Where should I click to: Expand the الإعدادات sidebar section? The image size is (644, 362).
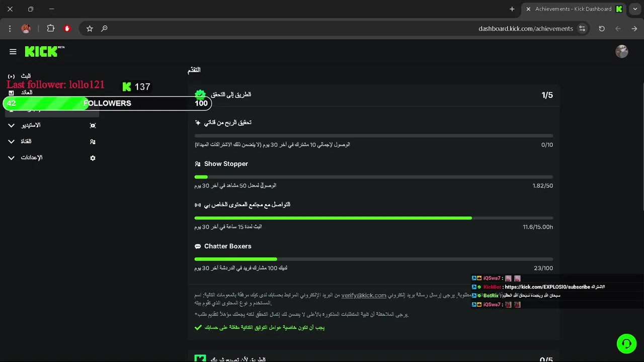[12, 157]
